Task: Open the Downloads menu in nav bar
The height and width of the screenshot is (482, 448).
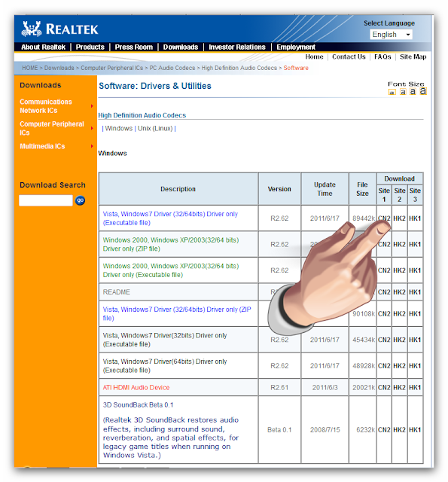Action: pyautogui.click(x=181, y=47)
